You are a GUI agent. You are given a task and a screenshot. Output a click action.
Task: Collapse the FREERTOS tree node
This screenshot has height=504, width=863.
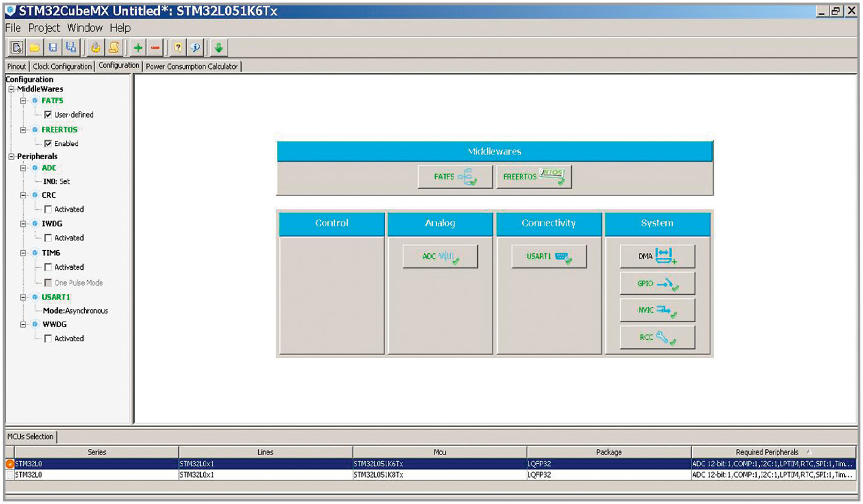[x=23, y=130]
